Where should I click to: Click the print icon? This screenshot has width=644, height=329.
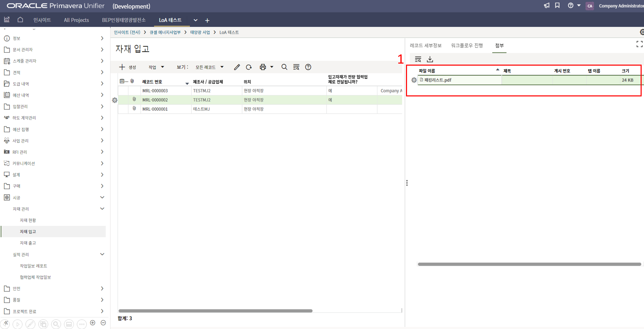263,67
